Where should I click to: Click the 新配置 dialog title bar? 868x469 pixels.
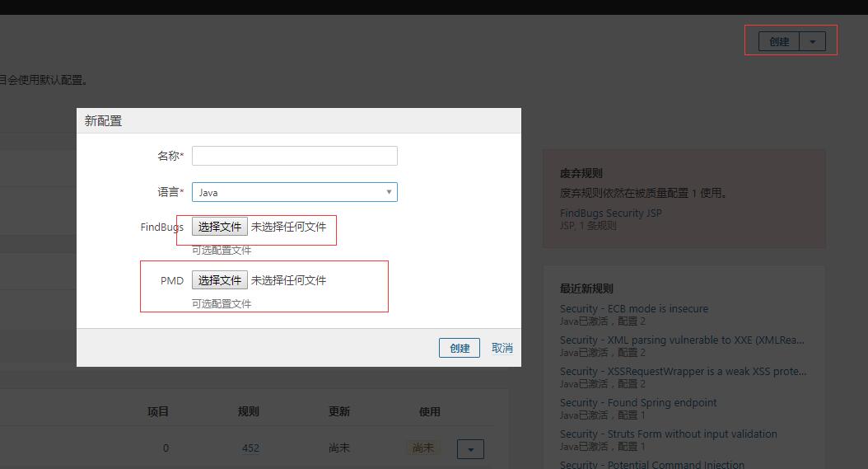tap(298, 120)
